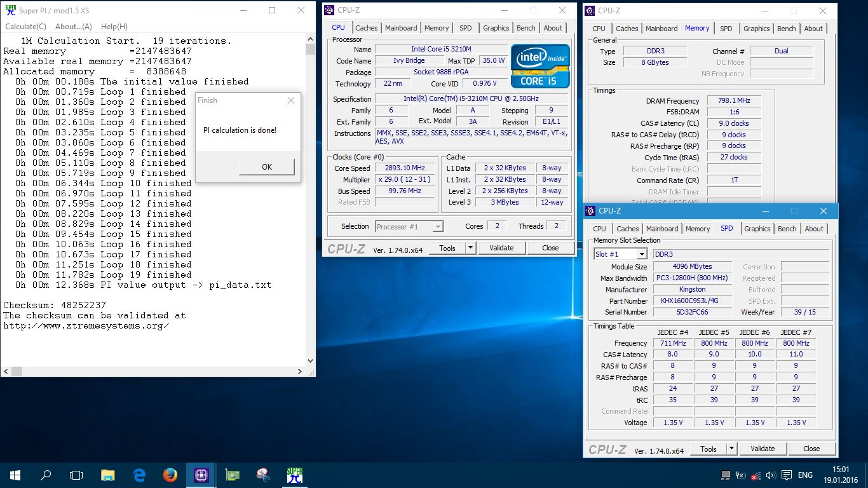Open About tab in Memory window
The image size is (868, 488).
813,29
